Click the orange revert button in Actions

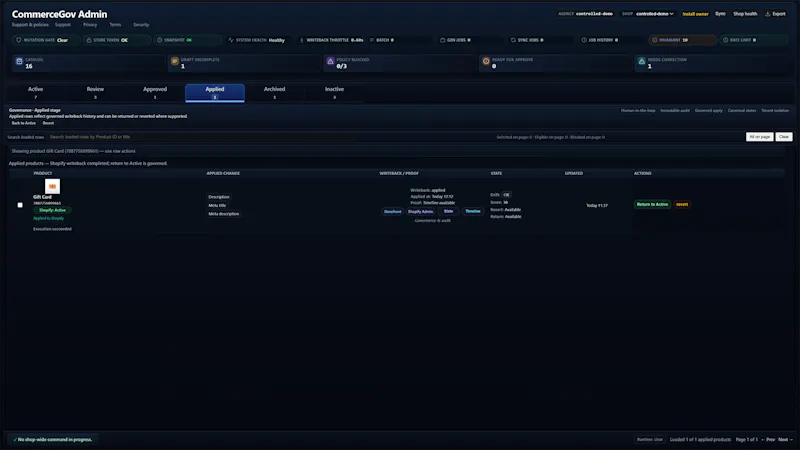coord(682,204)
